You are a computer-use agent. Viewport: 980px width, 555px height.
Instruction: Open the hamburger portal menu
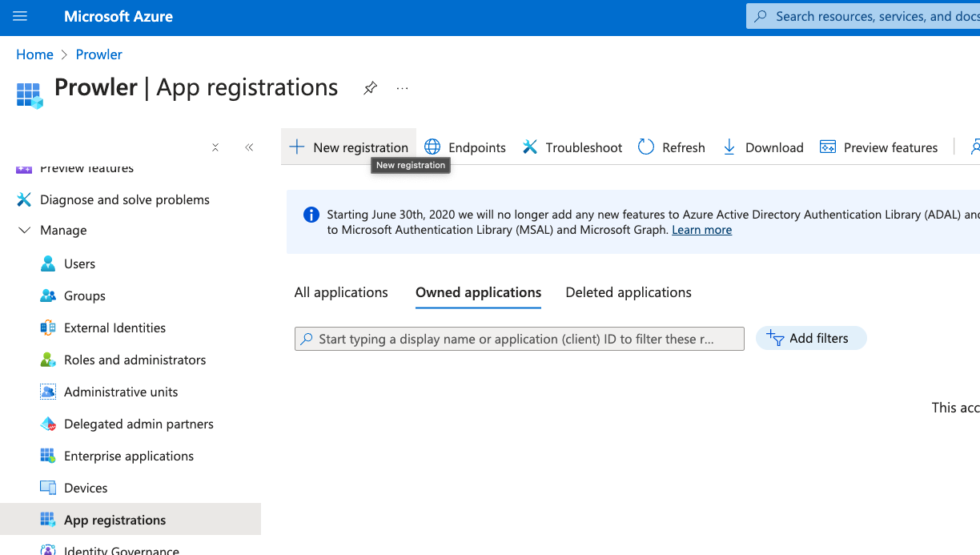[x=20, y=16]
